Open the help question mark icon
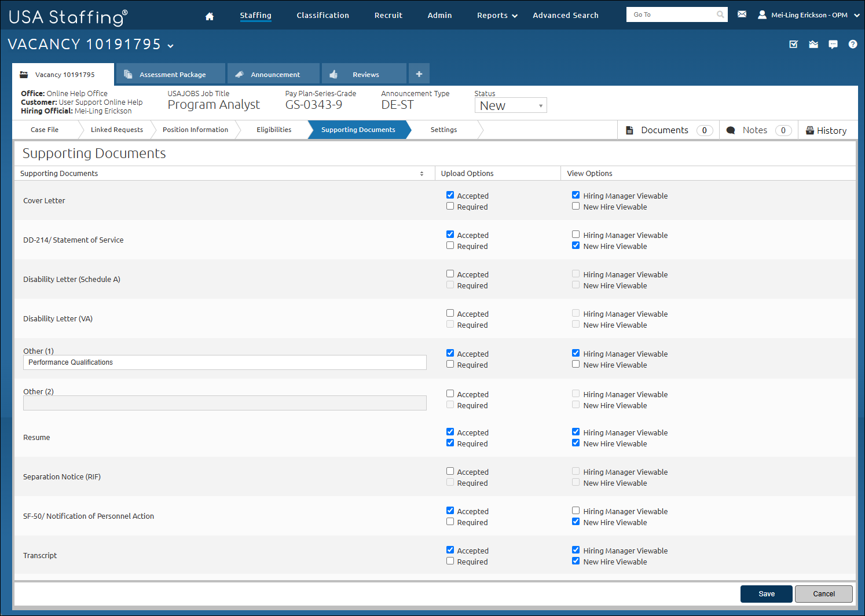Viewport: 865px width, 616px height. [x=853, y=44]
